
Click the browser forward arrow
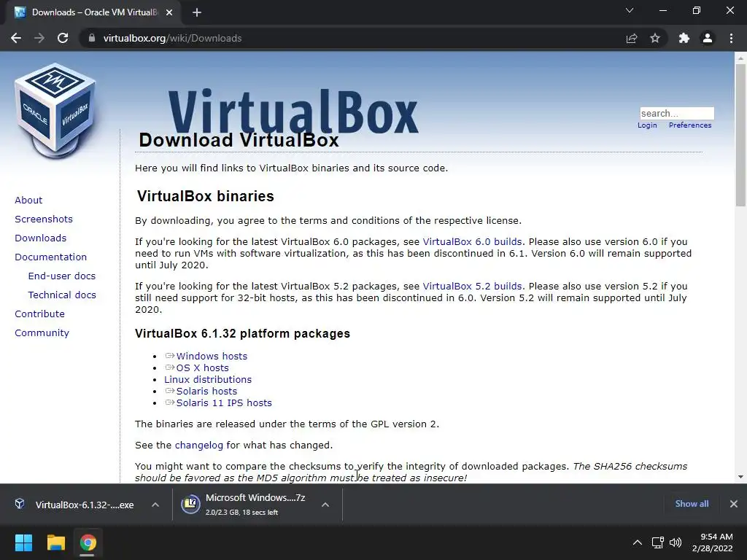[x=39, y=38]
